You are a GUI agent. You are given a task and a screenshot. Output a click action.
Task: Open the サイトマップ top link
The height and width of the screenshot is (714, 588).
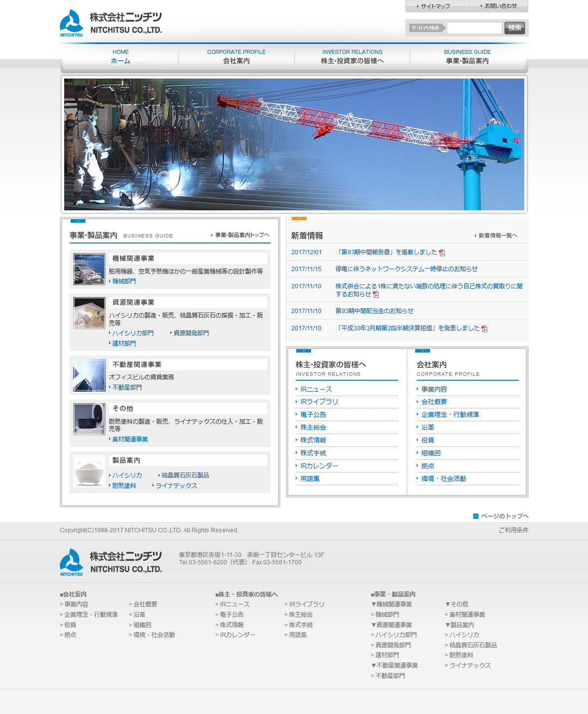[435, 6]
